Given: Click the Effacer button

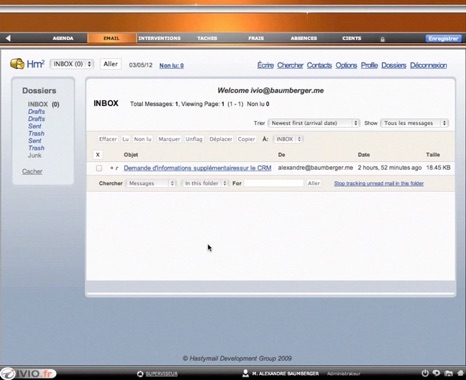Looking at the screenshot, I should pos(108,139).
